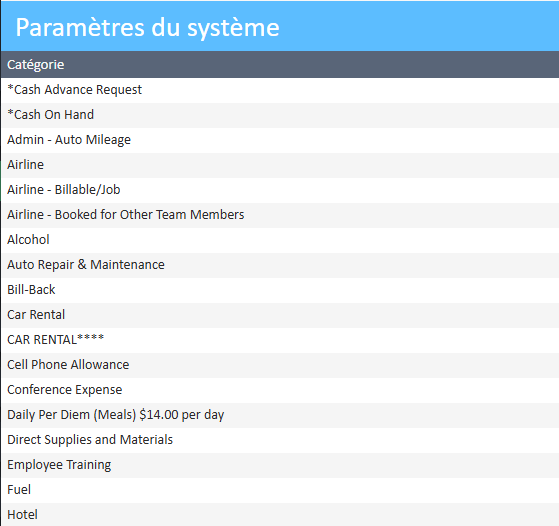Select the Hotel category row
This screenshot has height=526, width=559.
click(x=280, y=514)
